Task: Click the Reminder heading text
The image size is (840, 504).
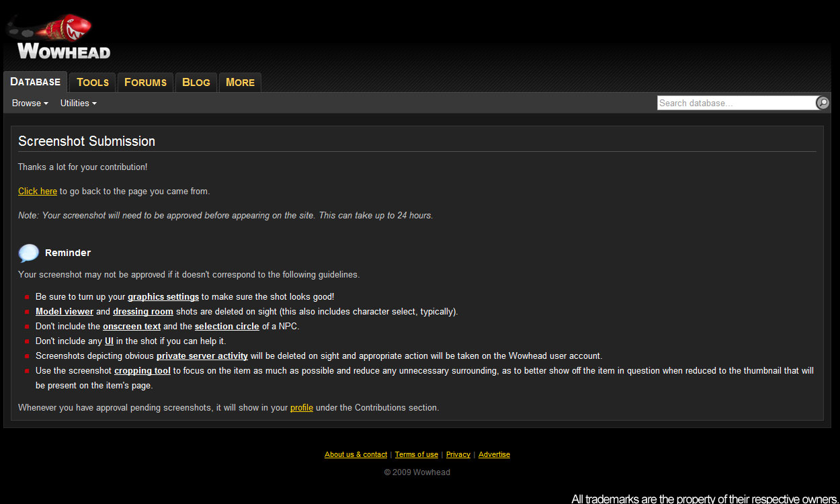Action: 68,253
